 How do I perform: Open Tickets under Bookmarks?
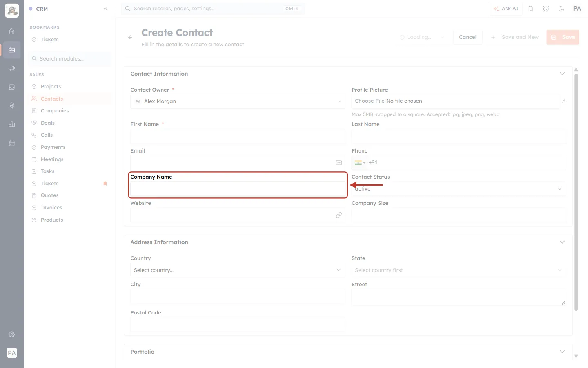pos(70,40)
